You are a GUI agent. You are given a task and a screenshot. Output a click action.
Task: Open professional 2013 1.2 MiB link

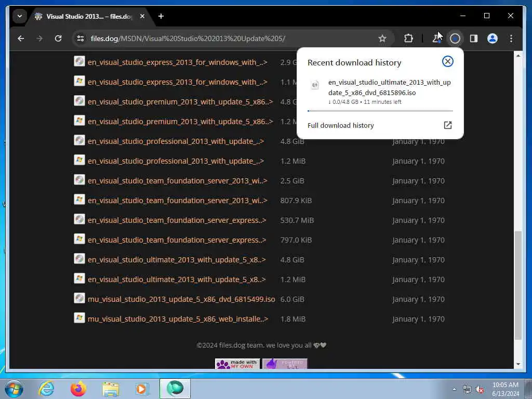[x=176, y=161]
